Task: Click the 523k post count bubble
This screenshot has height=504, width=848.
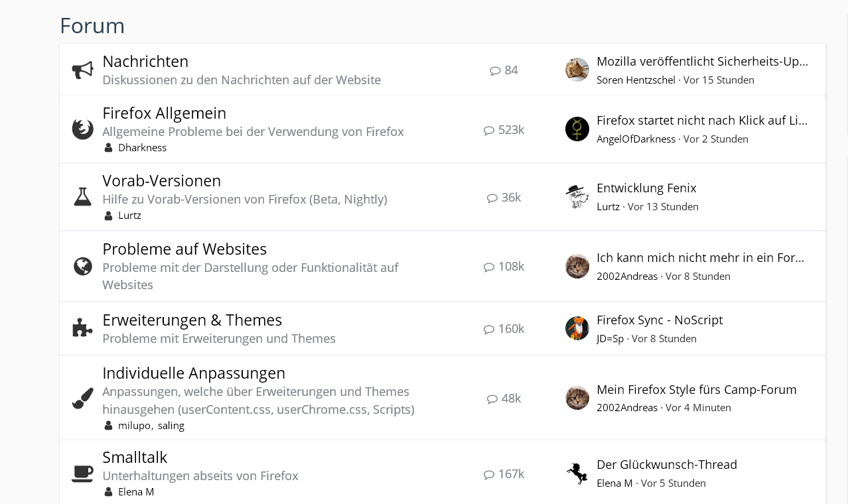Action: pyautogui.click(x=504, y=130)
